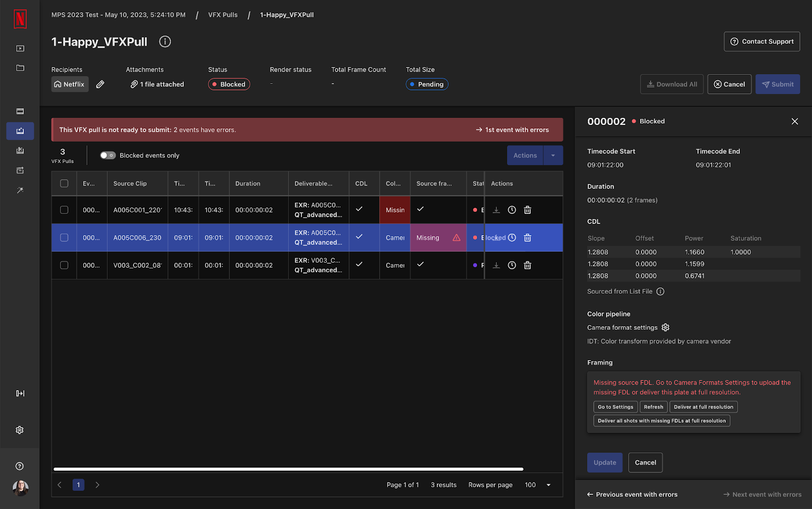This screenshot has height=509, width=812.
Task: Navigate to VFX Pulls breadcrumb
Action: (x=223, y=15)
